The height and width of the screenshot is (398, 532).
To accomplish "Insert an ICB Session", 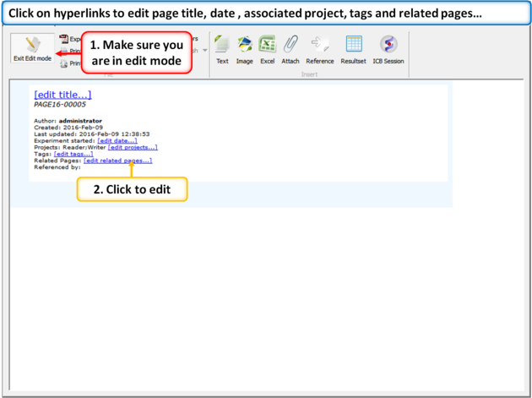I will coord(388,50).
